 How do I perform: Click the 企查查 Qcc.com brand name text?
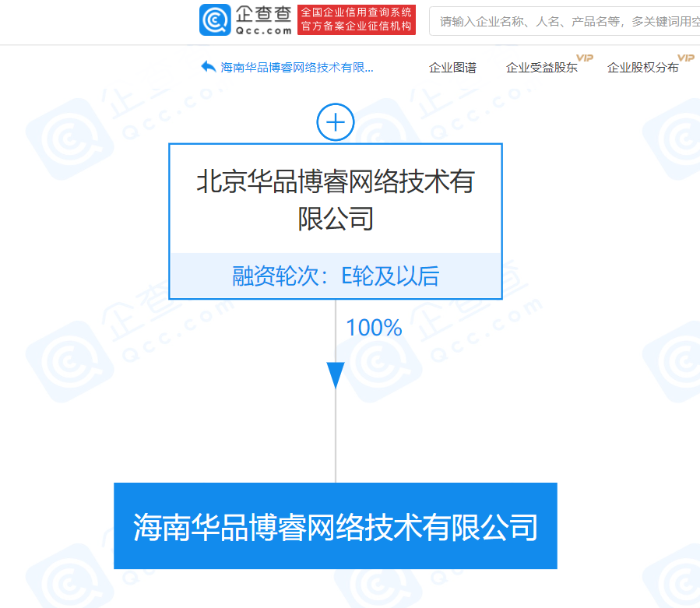(x=263, y=20)
